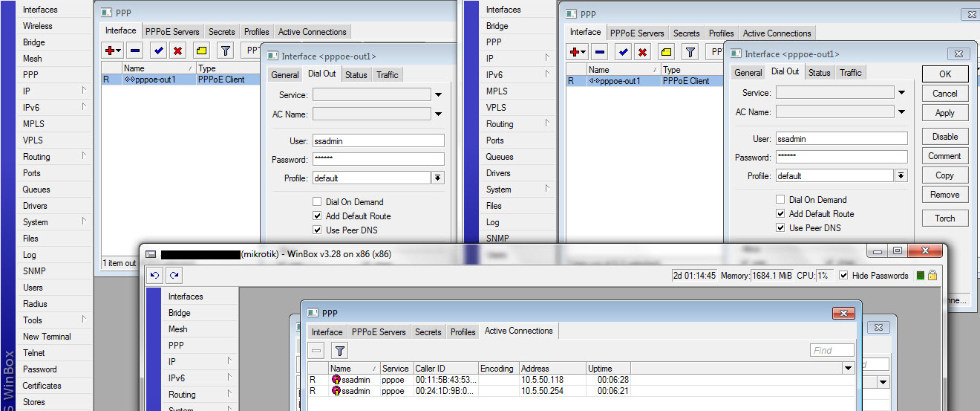
Task: Click the yellow padlock icon in WinBox v3.28 window
Action: pos(932,275)
